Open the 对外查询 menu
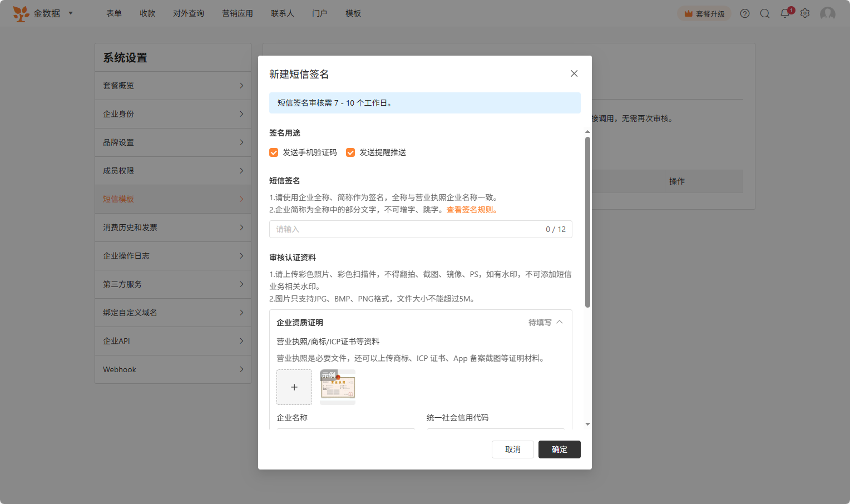Screen dimensions: 850x504 189,13
